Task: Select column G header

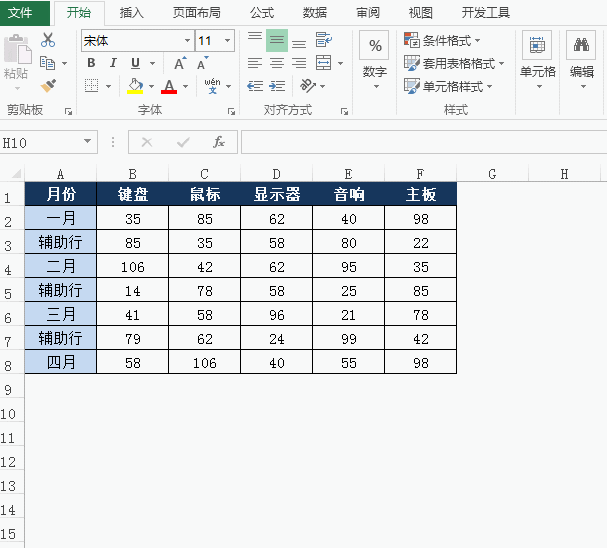Action: coord(492,174)
